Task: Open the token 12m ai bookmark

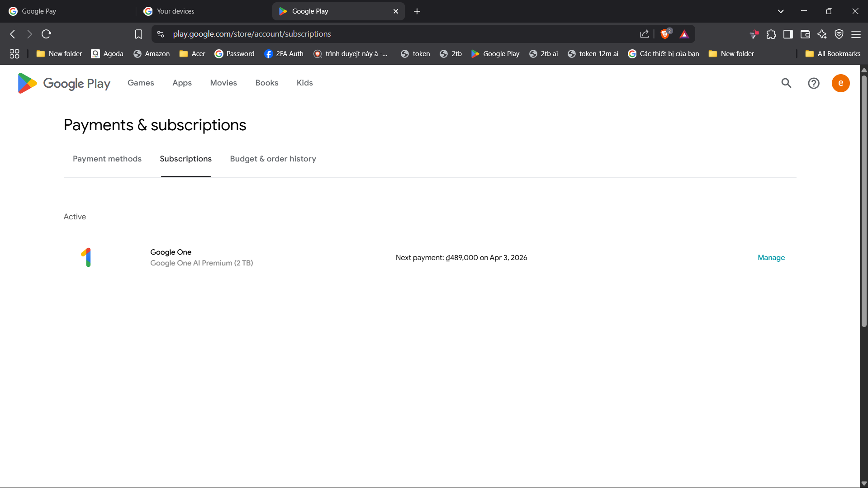Action: pos(593,54)
